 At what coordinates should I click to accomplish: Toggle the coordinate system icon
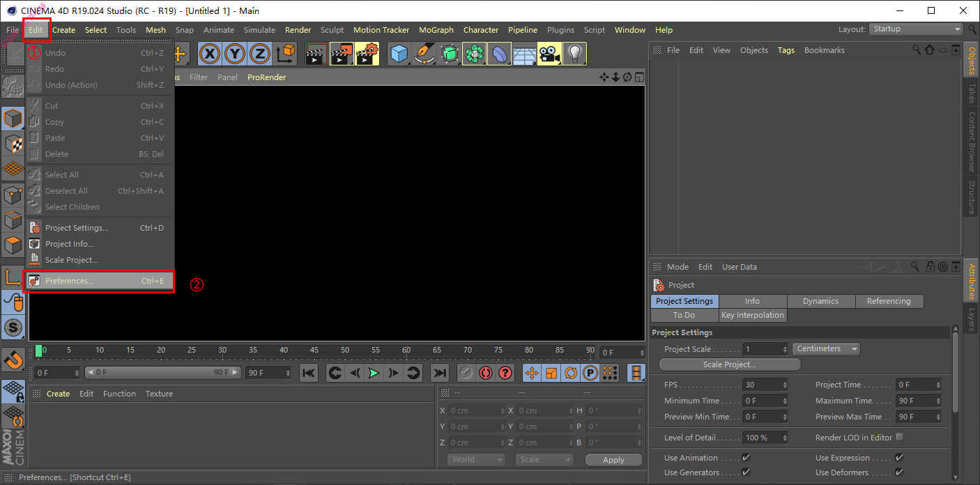(x=285, y=54)
